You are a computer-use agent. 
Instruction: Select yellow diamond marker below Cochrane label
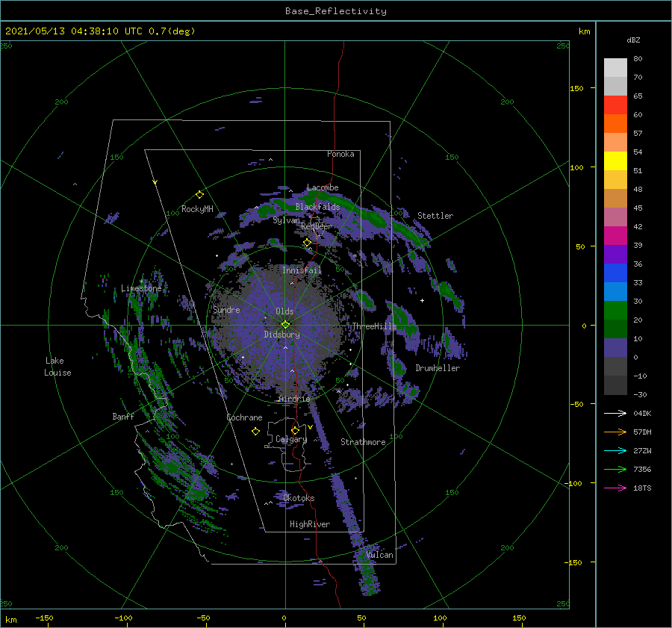tap(255, 432)
